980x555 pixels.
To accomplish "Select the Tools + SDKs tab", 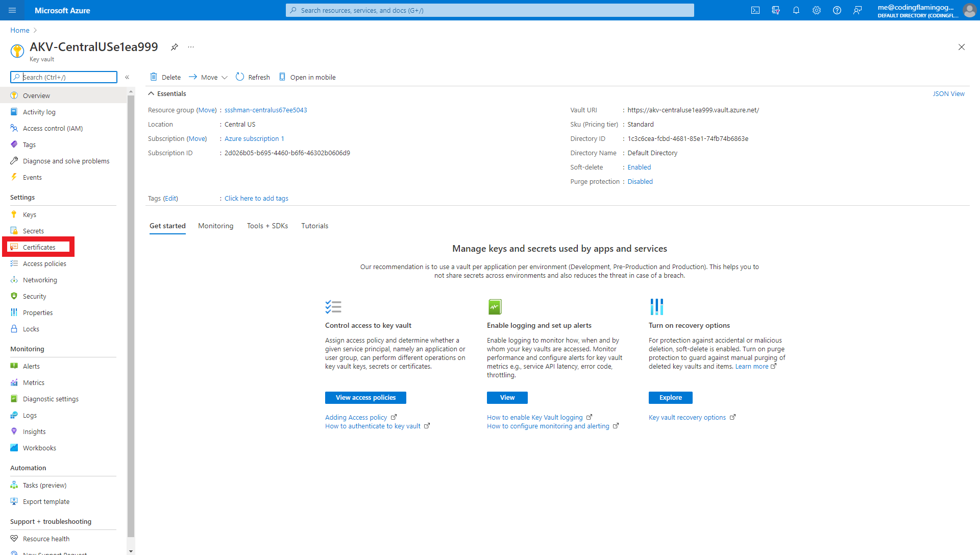I will (x=267, y=226).
